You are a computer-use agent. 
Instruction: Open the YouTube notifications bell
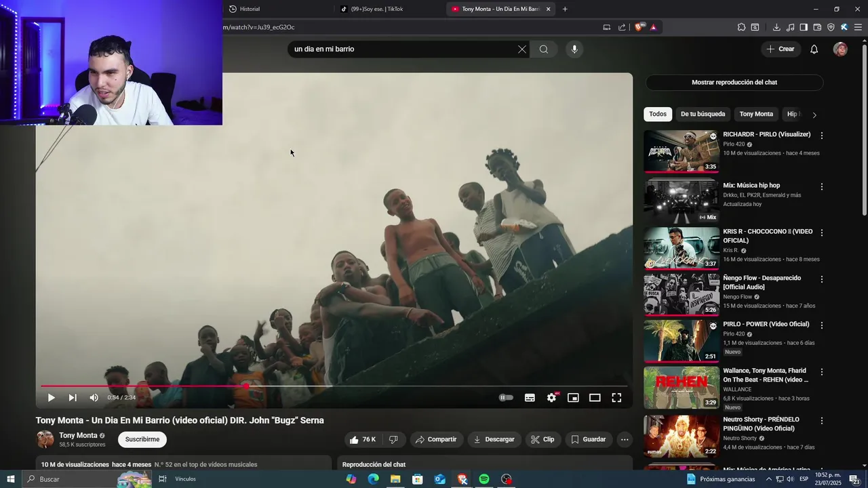click(814, 49)
